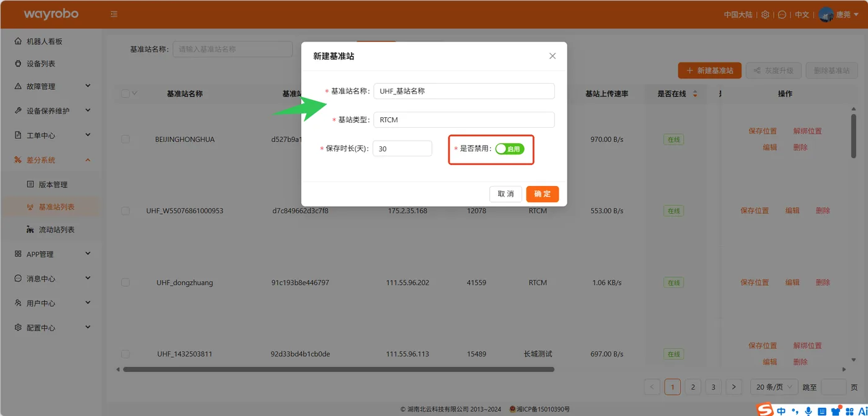Click the 机器人看板 home icon
Screen dimensions: 868x416
17,41
